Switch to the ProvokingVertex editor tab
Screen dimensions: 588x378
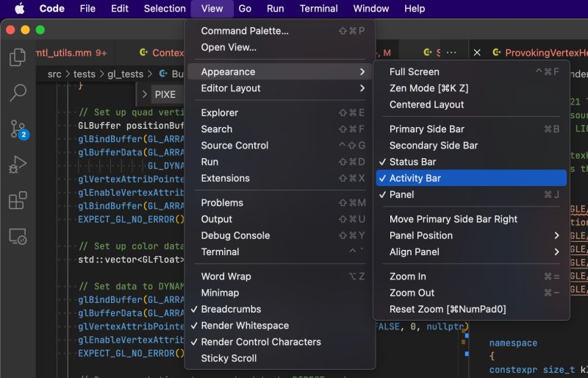click(x=540, y=52)
